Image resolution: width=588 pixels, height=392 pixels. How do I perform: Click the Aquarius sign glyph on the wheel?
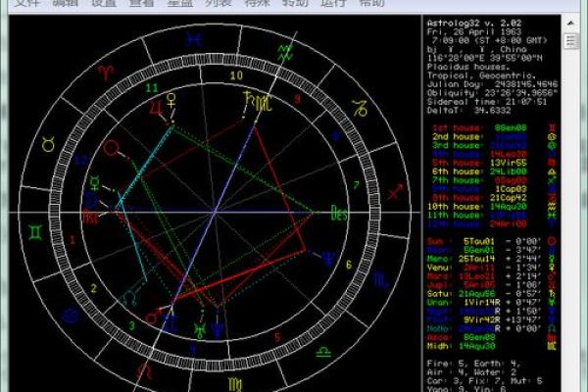(x=285, y=53)
